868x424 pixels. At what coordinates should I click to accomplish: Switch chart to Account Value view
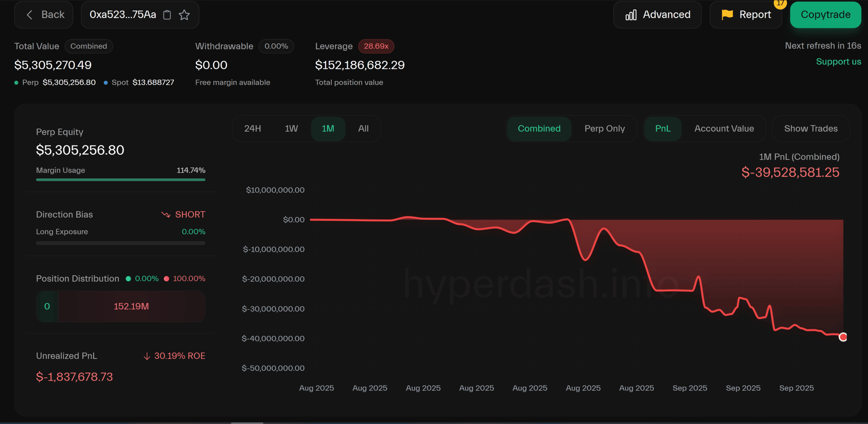pos(724,128)
